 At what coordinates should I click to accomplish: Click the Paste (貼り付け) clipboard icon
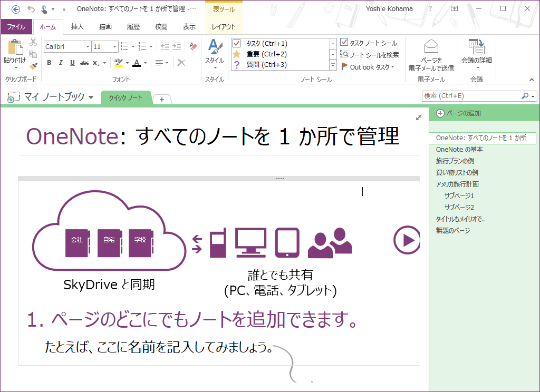pyautogui.click(x=15, y=47)
